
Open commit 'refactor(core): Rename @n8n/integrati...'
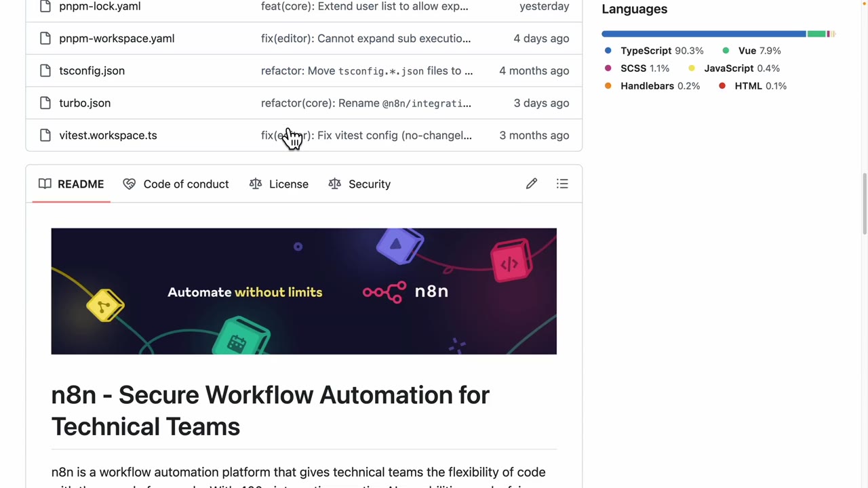pos(366,103)
